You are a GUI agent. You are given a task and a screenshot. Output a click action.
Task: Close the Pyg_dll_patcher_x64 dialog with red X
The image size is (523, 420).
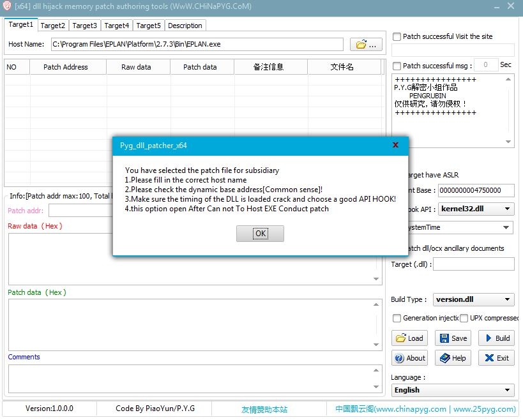coord(395,145)
